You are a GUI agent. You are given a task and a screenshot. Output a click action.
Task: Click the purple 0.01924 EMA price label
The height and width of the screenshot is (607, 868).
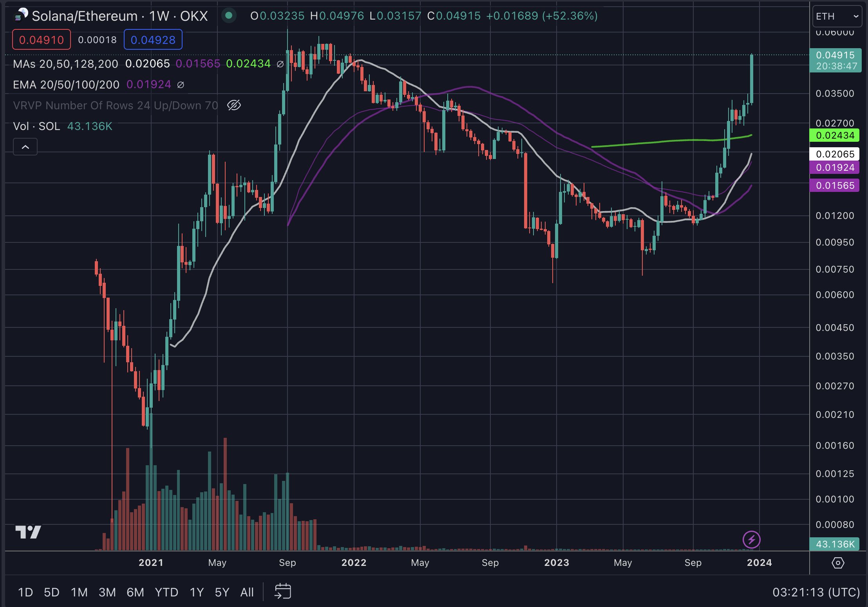point(834,168)
